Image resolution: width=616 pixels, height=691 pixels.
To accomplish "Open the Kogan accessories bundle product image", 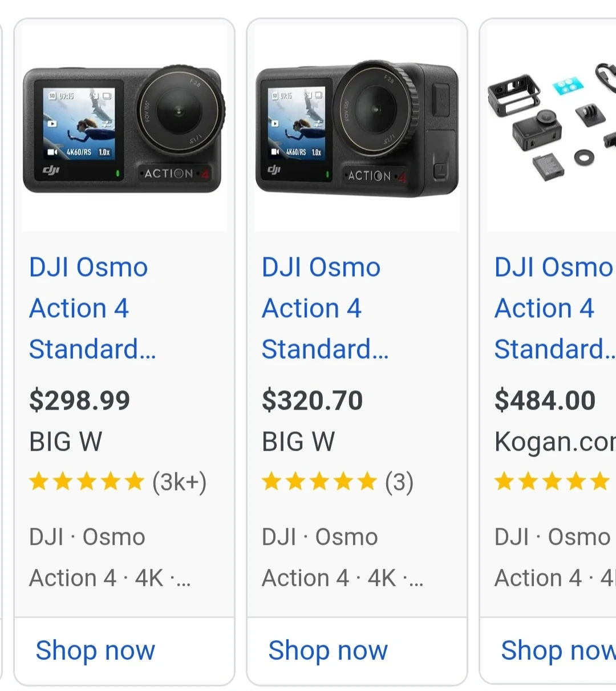I will [x=552, y=128].
